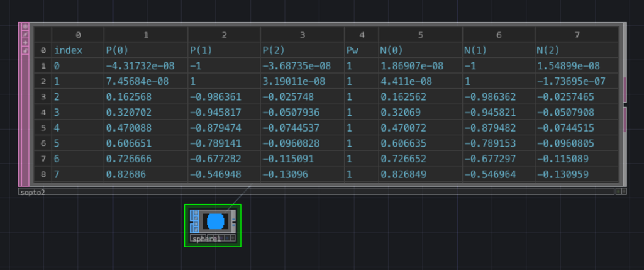
Task: Click the second-to-last small button on sopto2 name bar
Action: 619,191
